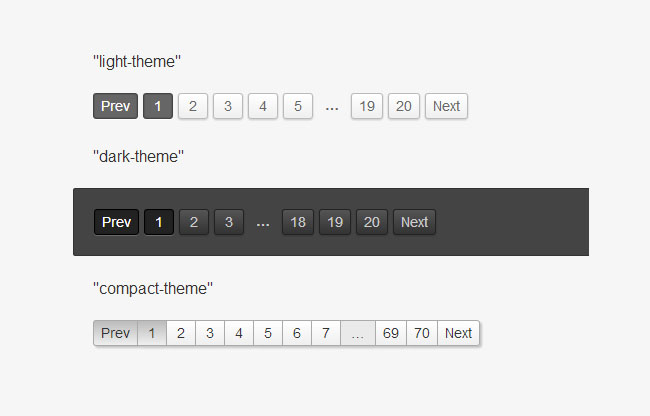The height and width of the screenshot is (416, 650).
Task: Jump to page 20 in dark-theme pagination
Action: pyautogui.click(x=372, y=222)
